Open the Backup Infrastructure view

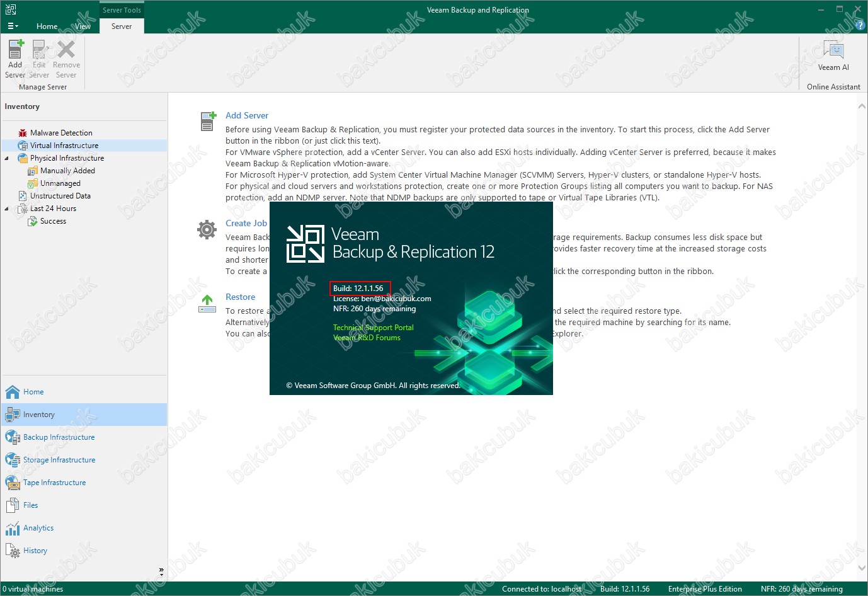coord(84,437)
